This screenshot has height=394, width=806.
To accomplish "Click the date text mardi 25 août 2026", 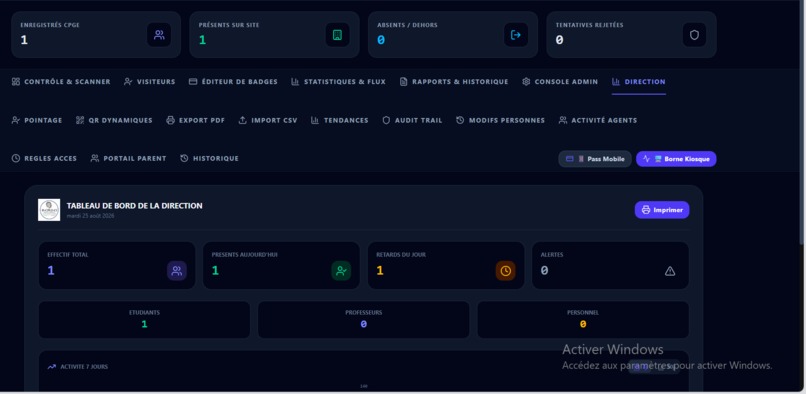I will tap(90, 216).
